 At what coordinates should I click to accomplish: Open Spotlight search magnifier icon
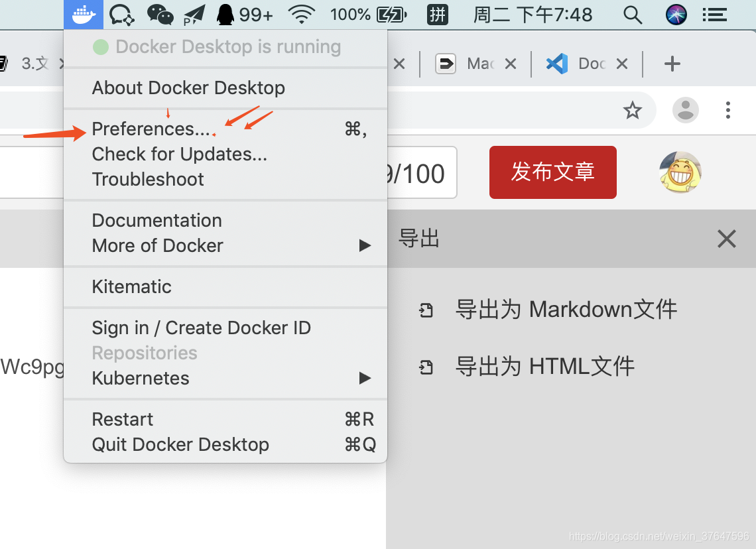[633, 15]
